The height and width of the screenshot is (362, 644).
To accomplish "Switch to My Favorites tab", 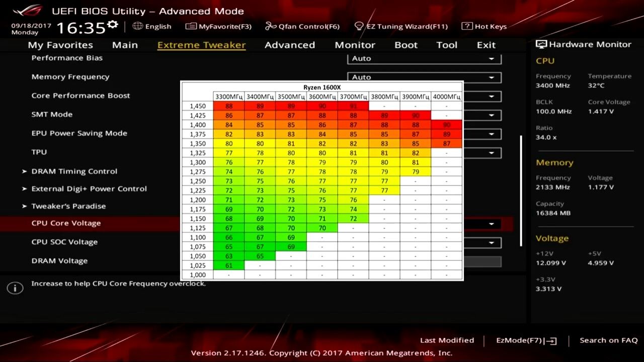I will (x=60, y=45).
